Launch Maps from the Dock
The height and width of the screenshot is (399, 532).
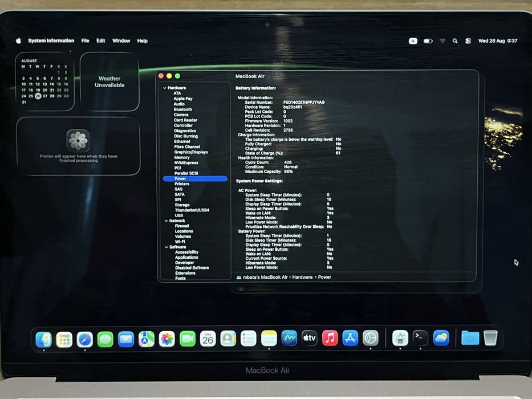[146, 339]
